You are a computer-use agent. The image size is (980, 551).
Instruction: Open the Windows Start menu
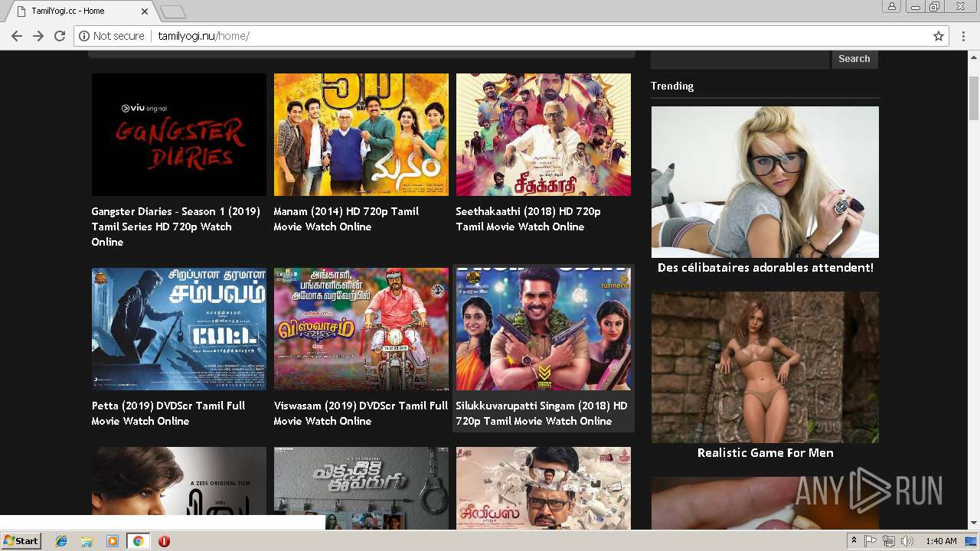point(21,541)
